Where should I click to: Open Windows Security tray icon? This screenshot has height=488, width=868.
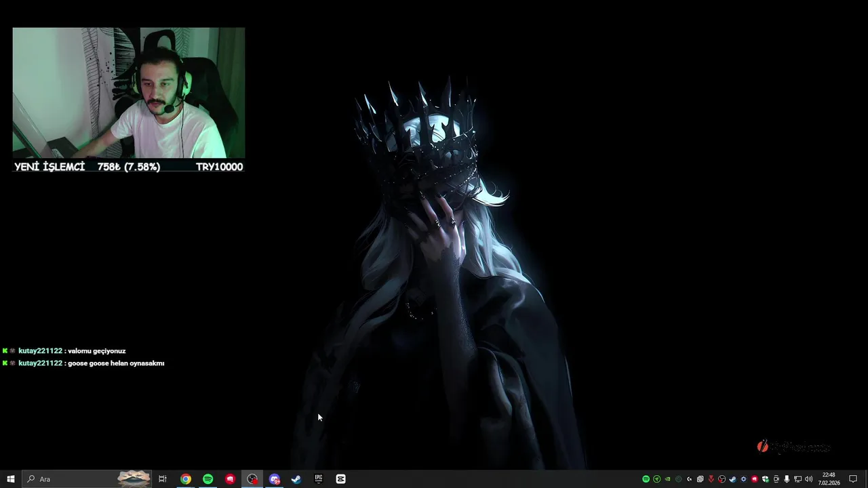pyautogui.click(x=766, y=479)
